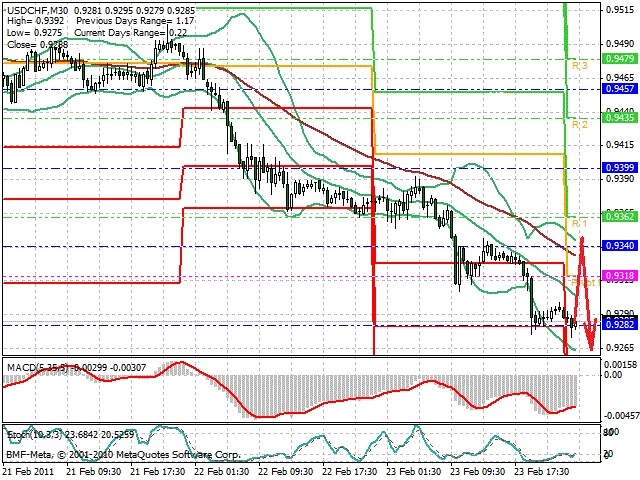Select the magenta 0.9318 pivot label
This screenshot has width=640, height=480.
point(620,276)
